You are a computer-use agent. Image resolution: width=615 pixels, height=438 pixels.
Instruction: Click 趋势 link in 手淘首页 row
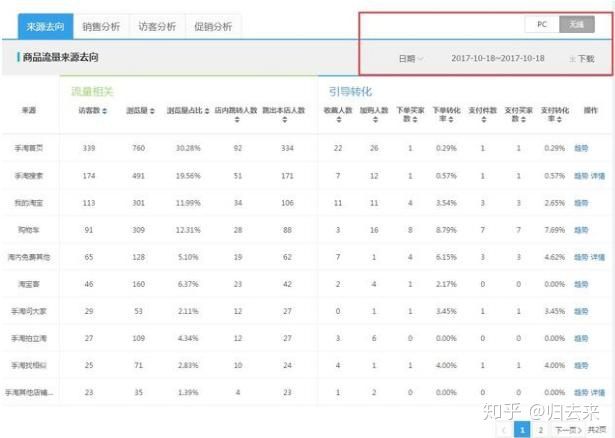pyautogui.click(x=580, y=148)
